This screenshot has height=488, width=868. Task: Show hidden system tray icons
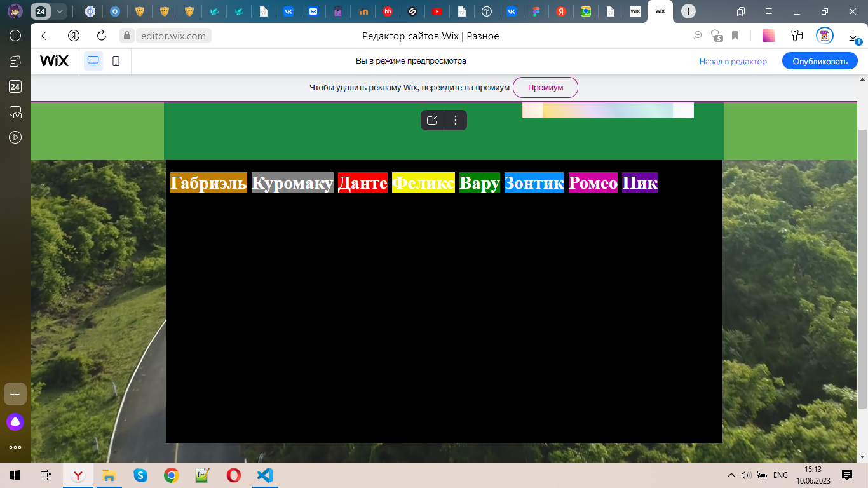pos(730,475)
